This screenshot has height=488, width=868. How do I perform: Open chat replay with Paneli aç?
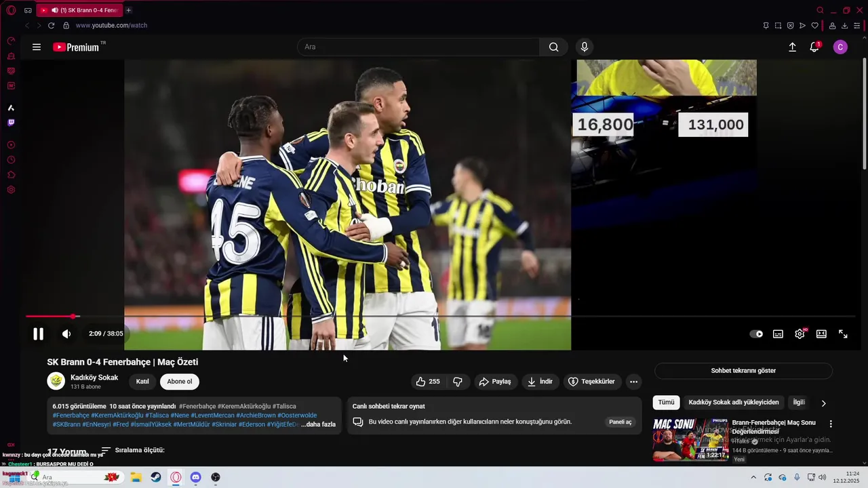click(620, 422)
